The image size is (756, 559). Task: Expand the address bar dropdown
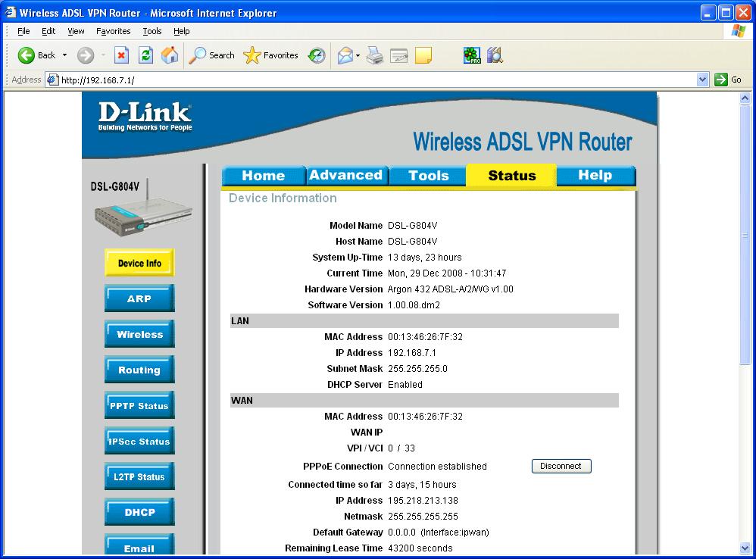pyautogui.click(x=702, y=80)
